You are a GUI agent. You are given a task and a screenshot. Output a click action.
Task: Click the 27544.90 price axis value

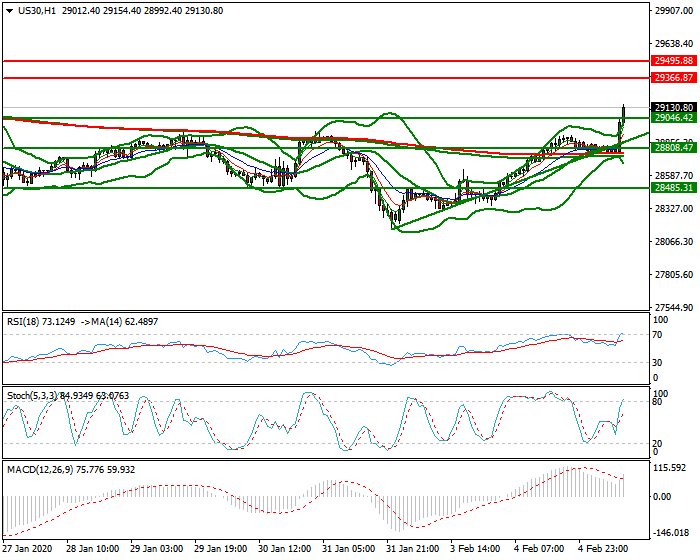pos(674,308)
